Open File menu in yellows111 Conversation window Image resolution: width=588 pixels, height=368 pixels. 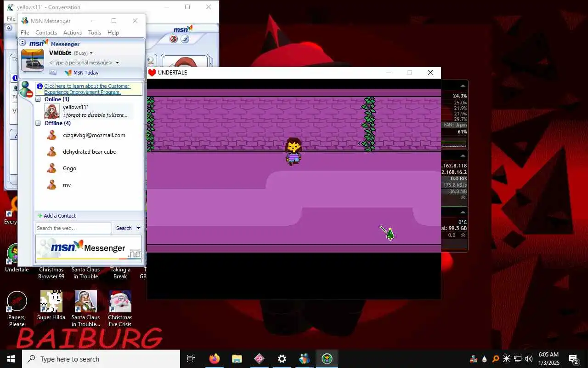tap(11, 19)
